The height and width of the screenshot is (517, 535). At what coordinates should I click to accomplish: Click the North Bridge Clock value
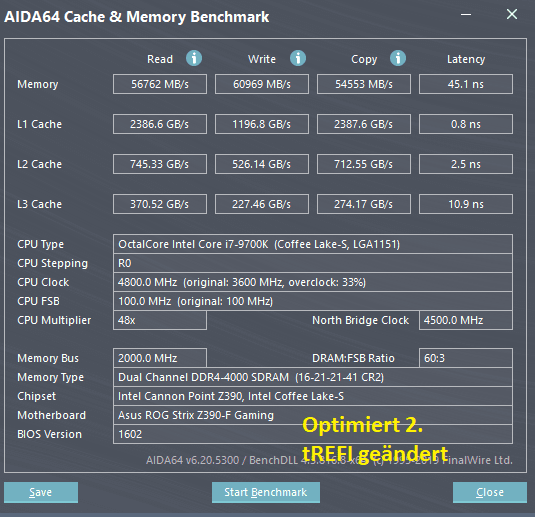(x=466, y=320)
